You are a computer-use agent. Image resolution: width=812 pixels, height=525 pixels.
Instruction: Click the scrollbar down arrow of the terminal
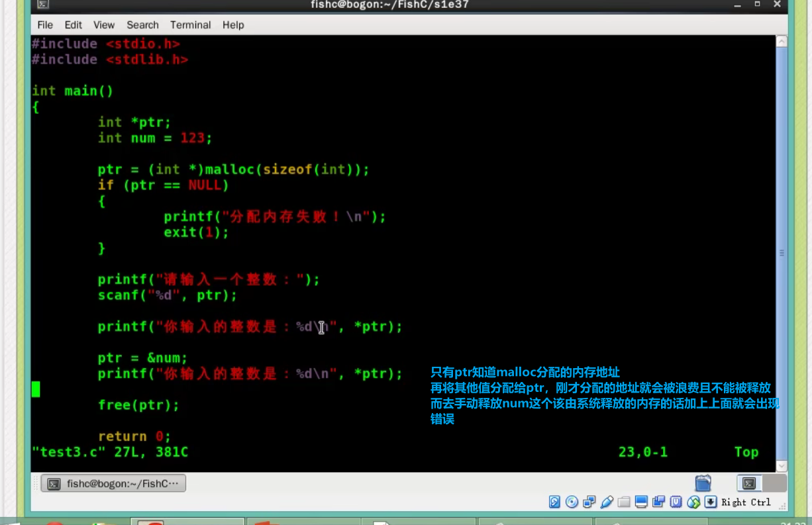tap(782, 466)
